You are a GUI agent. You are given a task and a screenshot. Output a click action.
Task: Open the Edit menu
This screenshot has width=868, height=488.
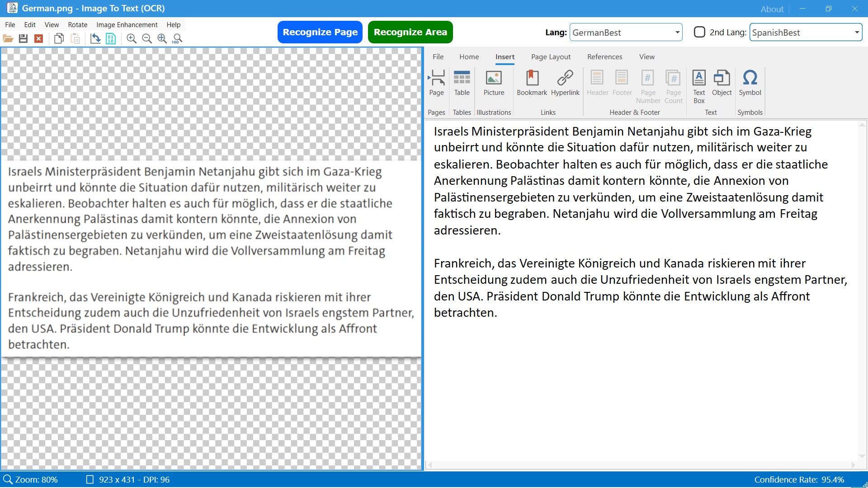(30, 25)
